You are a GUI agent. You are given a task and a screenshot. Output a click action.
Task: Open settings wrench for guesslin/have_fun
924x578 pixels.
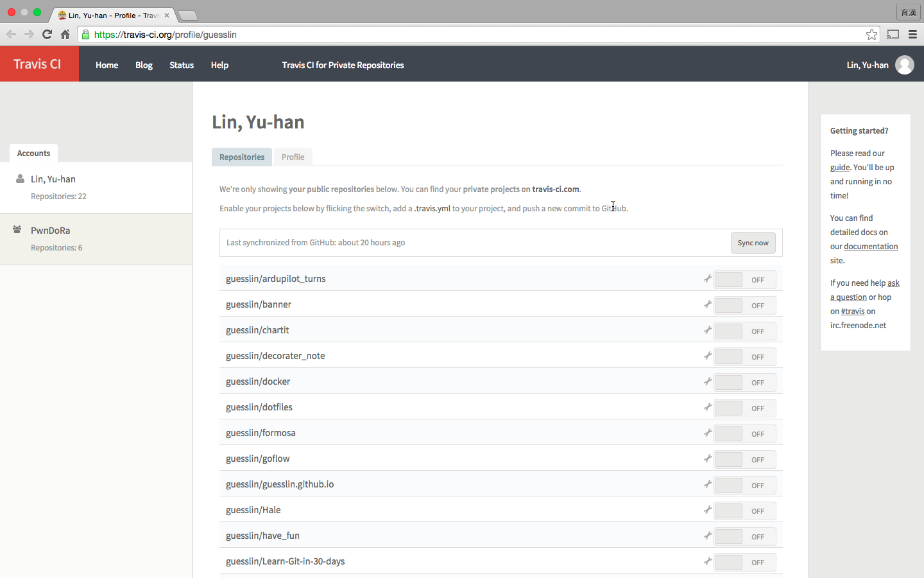708,536
